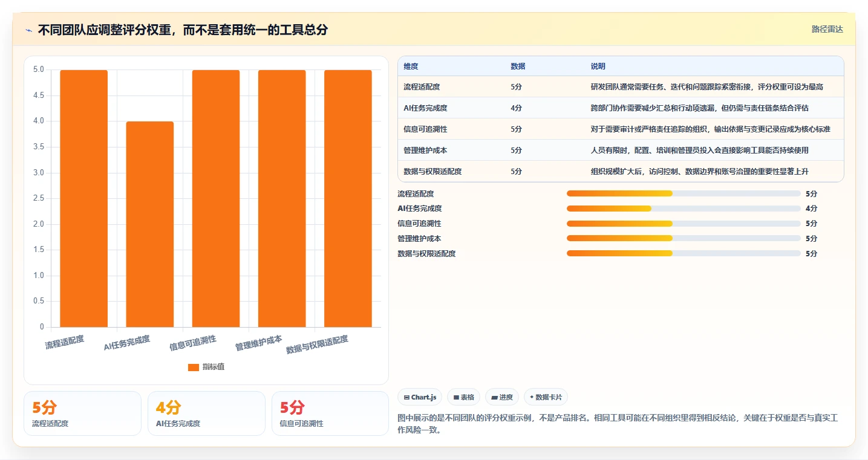Click the 信息可追溯性 bar in chart
Image resolution: width=868 pixels, height=460 pixels.
pyautogui.click(x=216, y=198)
